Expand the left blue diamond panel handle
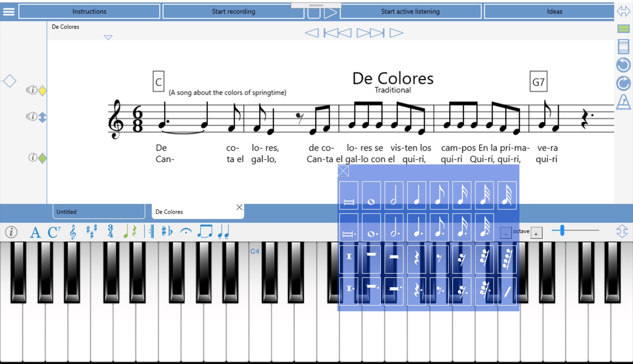The width and height of the screenshot is (633, 364). click(x=10, y=81)
